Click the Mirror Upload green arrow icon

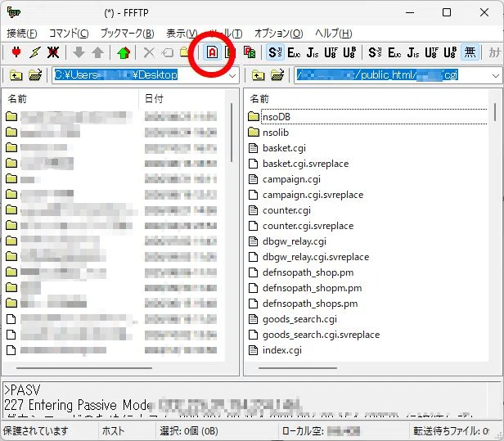click(124, 52)
